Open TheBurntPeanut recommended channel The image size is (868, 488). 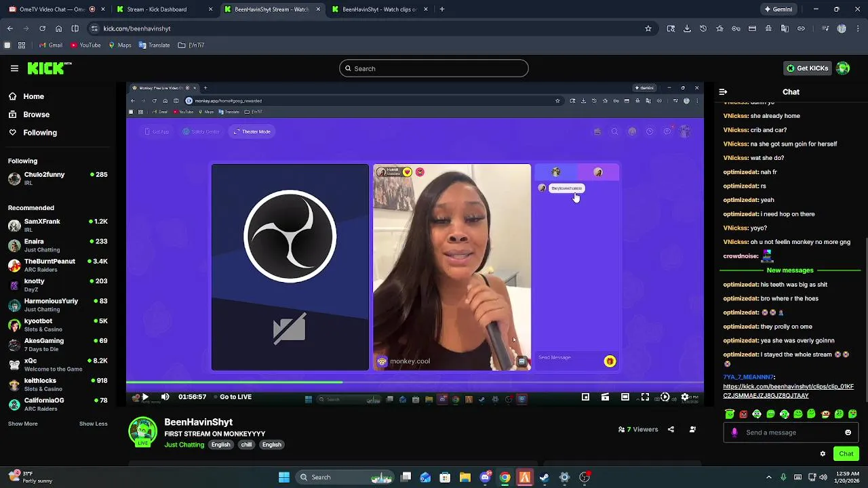click(58, 265)
